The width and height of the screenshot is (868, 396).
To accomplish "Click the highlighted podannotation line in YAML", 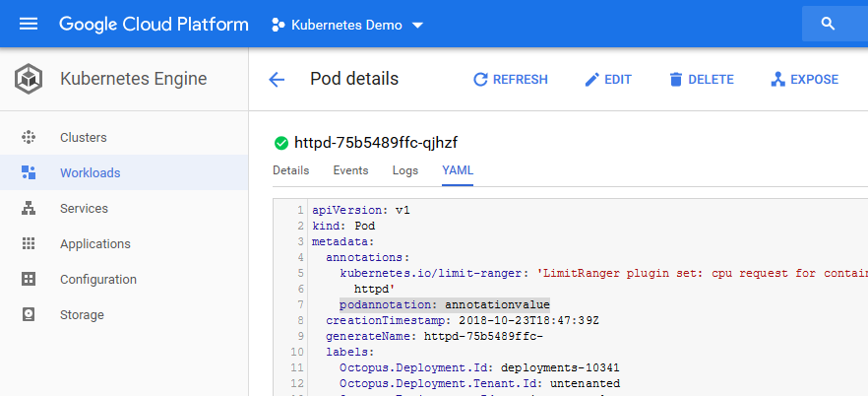I will point(444,304).
